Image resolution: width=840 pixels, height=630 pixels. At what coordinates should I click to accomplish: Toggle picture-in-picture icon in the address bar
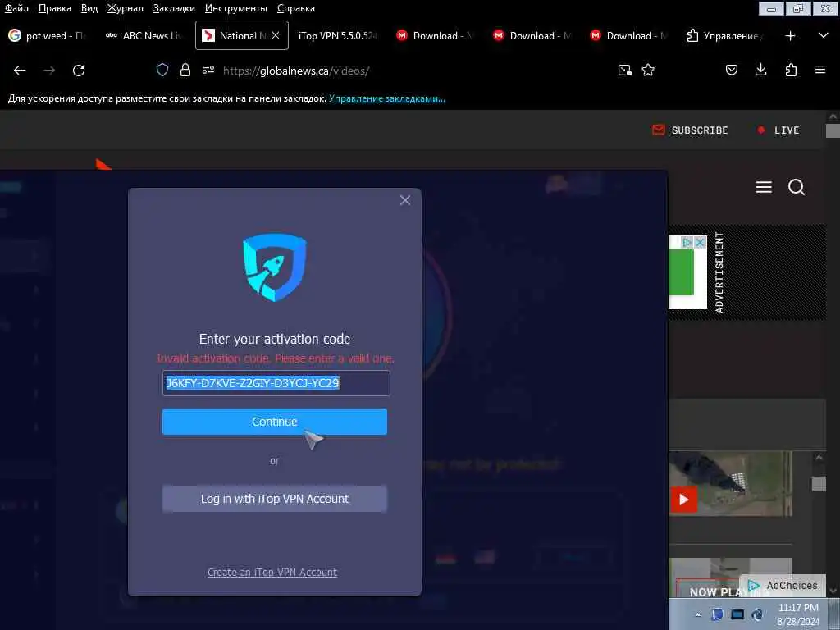pos(624,71)
